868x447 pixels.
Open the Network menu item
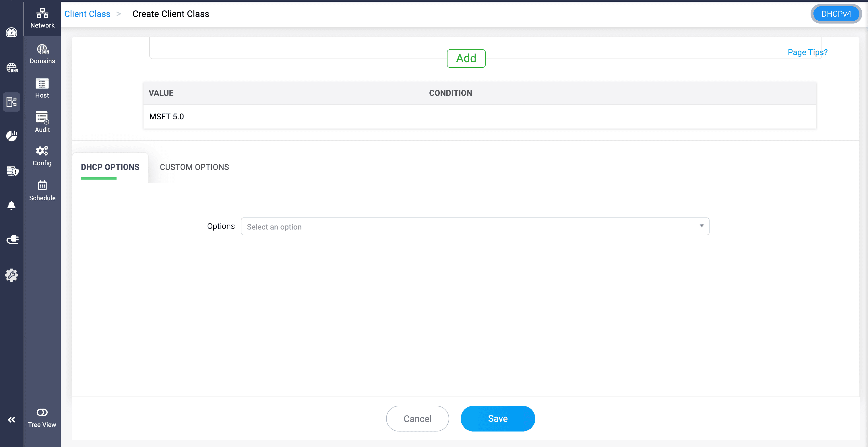point(42,18)
